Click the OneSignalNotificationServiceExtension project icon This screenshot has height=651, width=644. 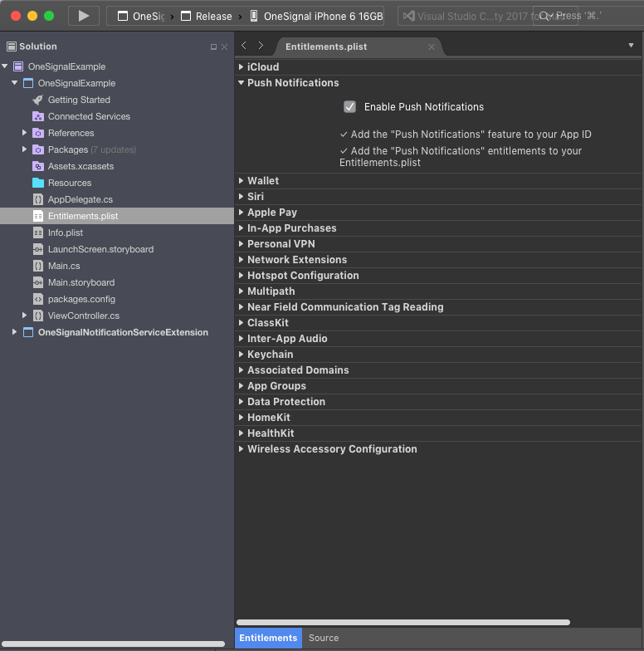(28, 332)
